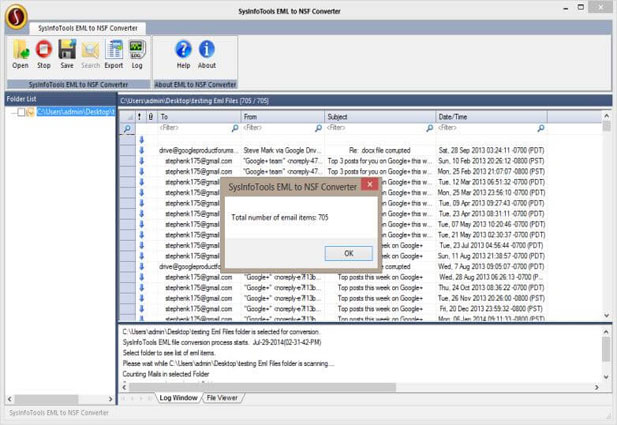Minimize the converter window
Screen dimensions: 617x425
[x=565, y=8]
